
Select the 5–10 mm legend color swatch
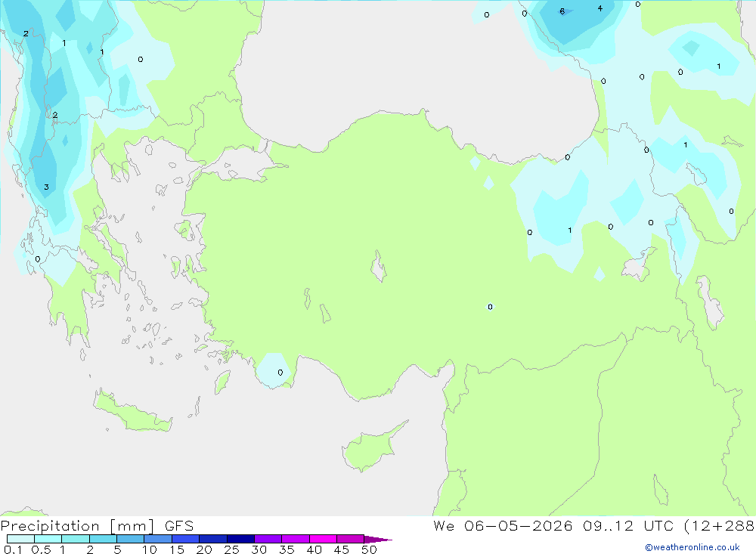pos(131,539)
